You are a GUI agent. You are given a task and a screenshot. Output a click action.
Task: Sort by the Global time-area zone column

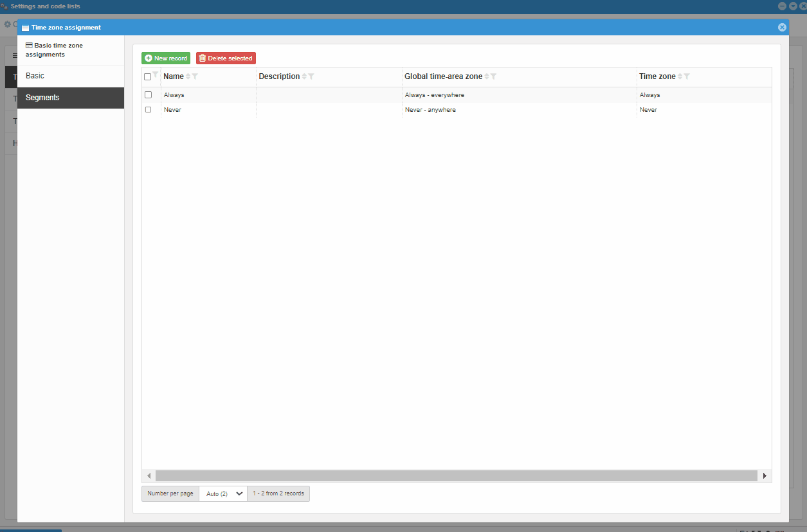pos(487,76)
